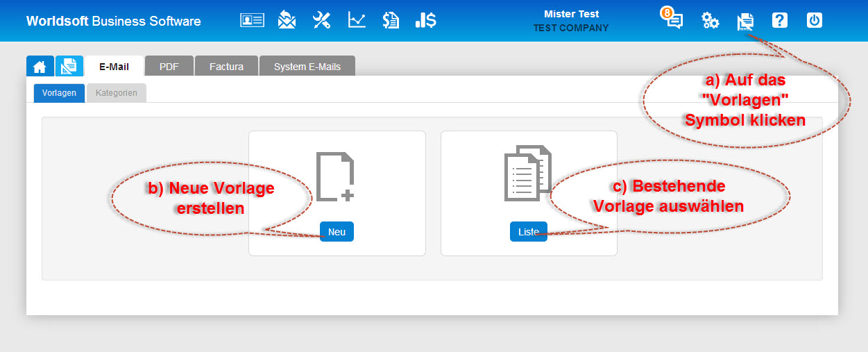
Task: Select the Kategorien sub-tab
Action: (117, 93)
